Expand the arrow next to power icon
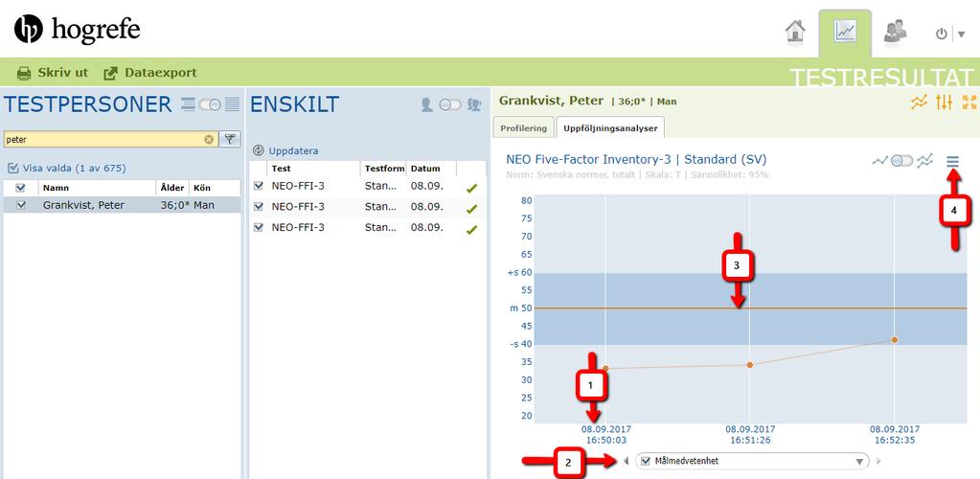This screenshot has height=479, width=980. click(x=961, y=34)
